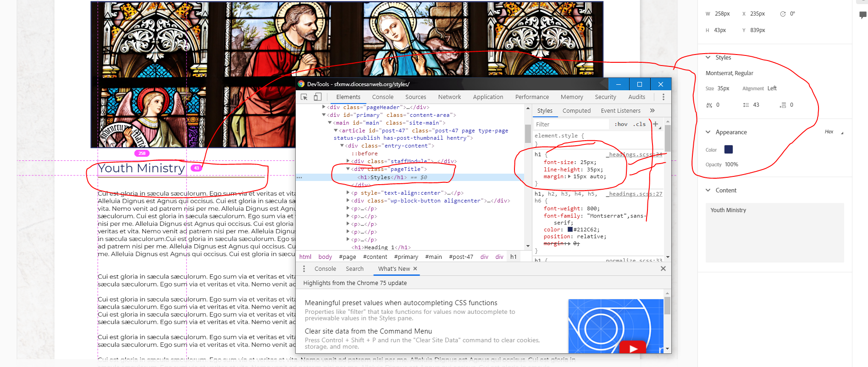
Task: Click the dark blue color swatch
Action: [728, 149]
